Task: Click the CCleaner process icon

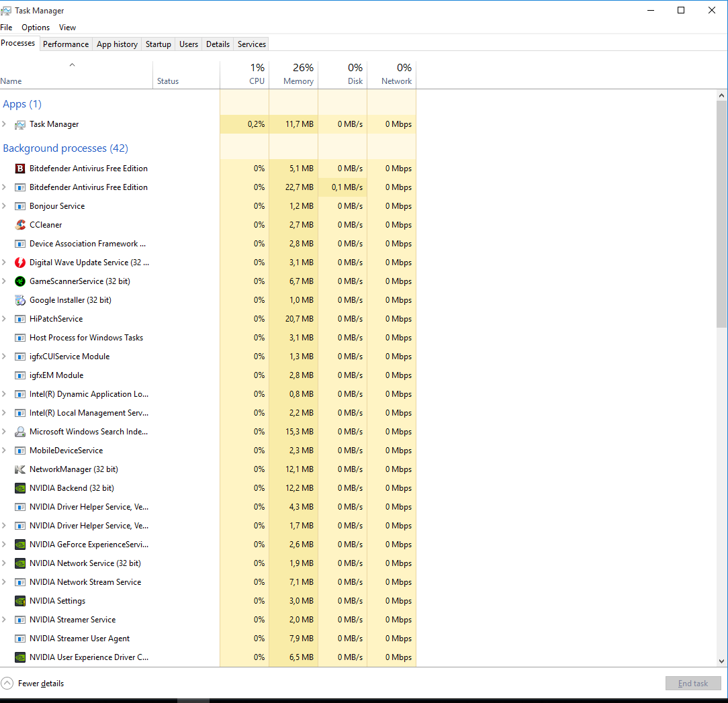Action: pos(20,225)
